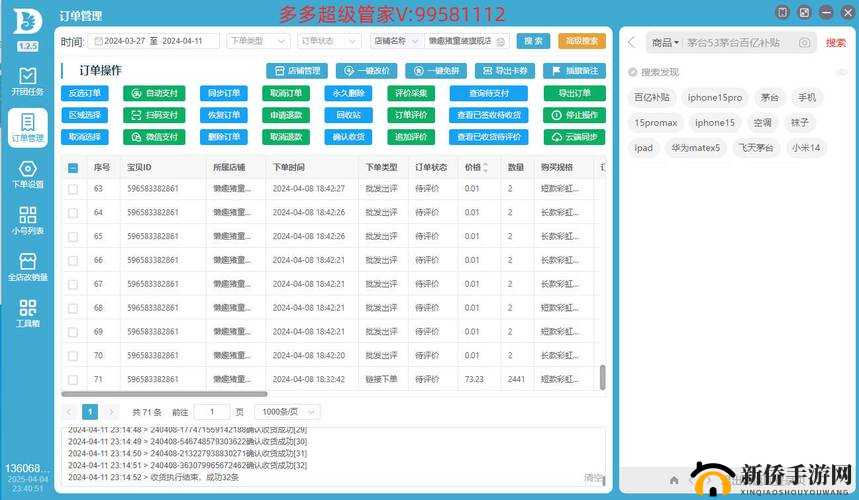Check the checkbox for row 64

(73, 213)
